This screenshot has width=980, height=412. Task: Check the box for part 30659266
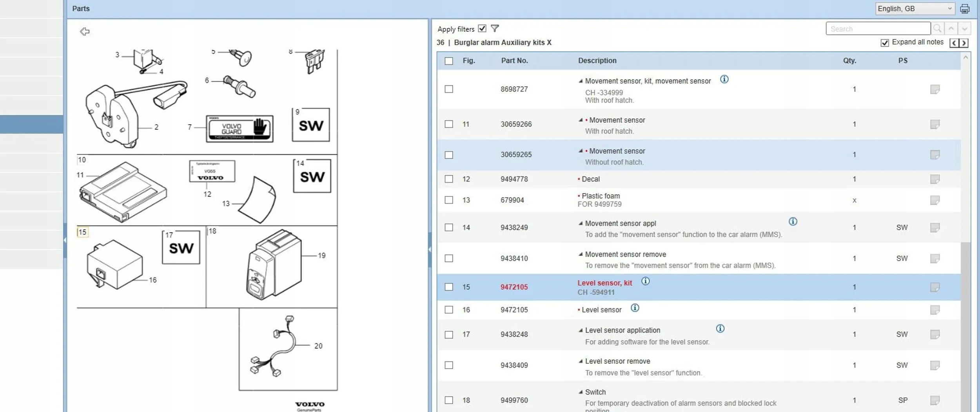[x=449, y=124]
